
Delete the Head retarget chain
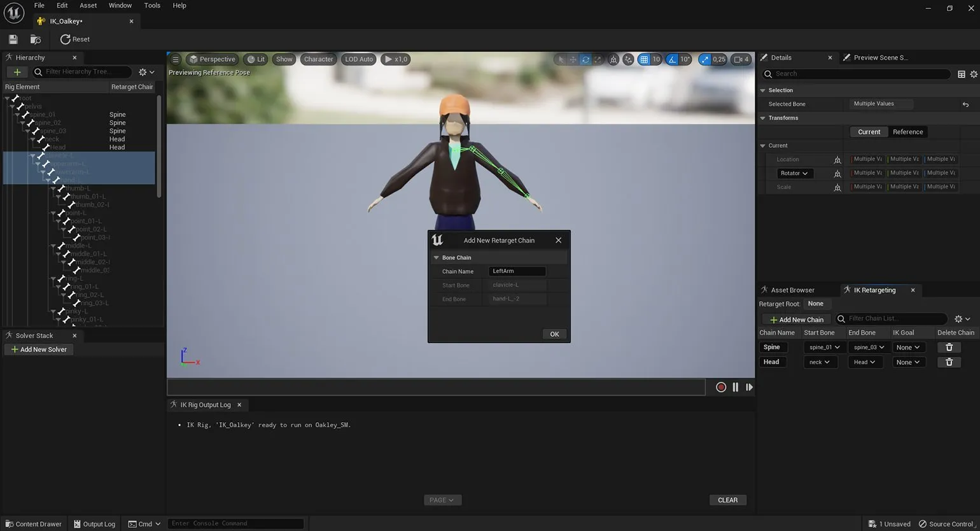coord(949,362)
